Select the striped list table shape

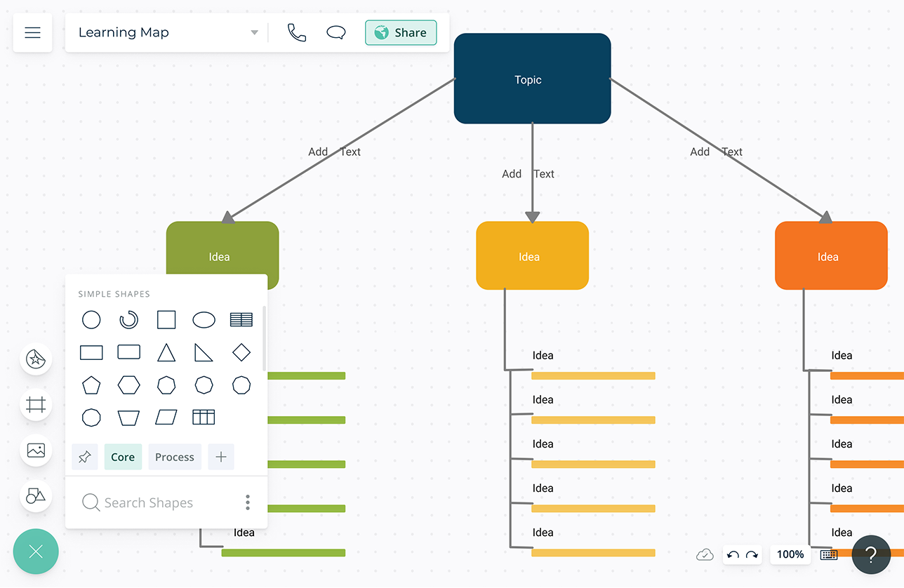[x=241, y=320]
